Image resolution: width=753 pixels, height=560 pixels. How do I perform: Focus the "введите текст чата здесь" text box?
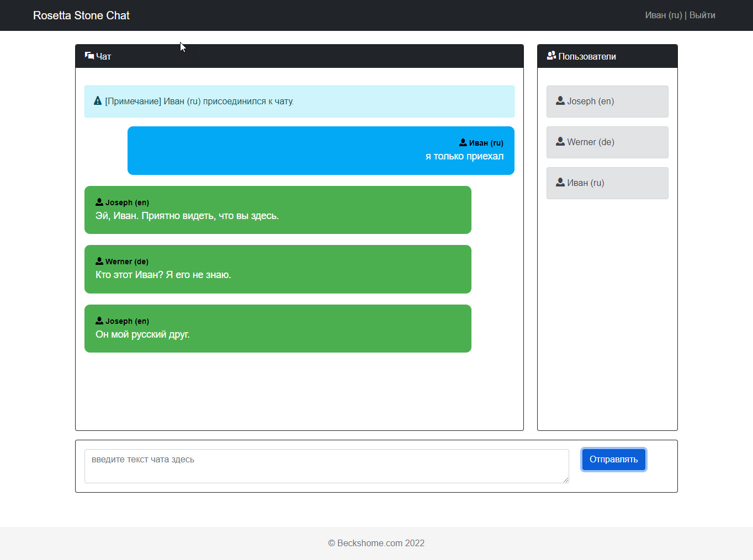327,466
